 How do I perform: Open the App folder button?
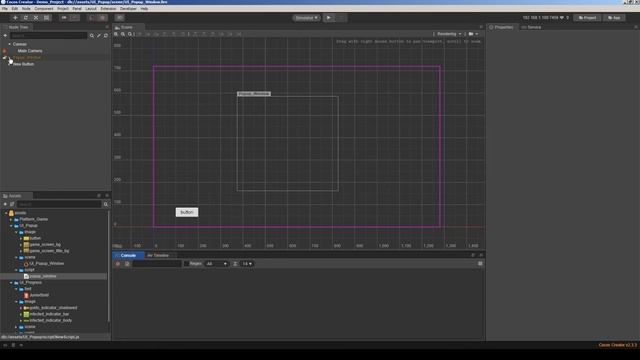[614, 18]
